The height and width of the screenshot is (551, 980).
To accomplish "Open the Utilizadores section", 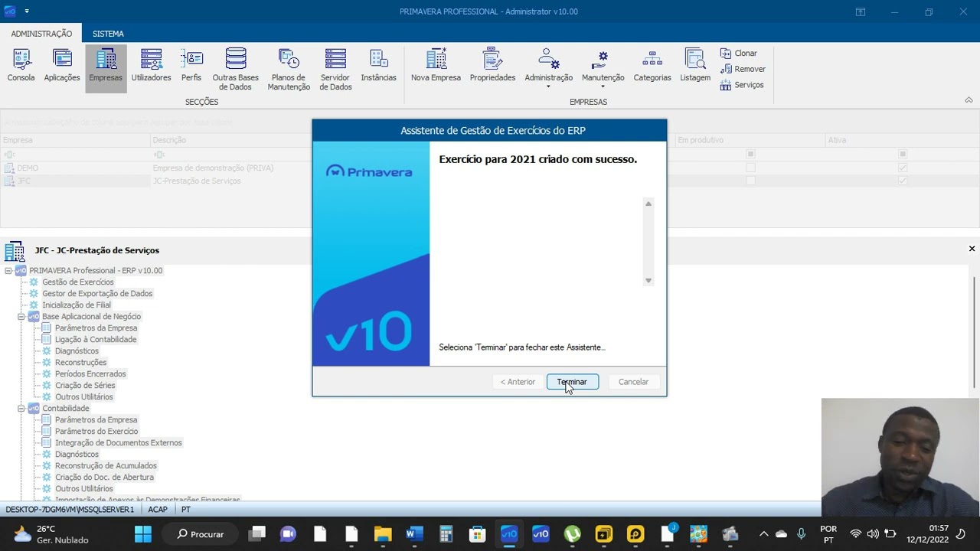I will pyautogui.click(x=151, y=66).
